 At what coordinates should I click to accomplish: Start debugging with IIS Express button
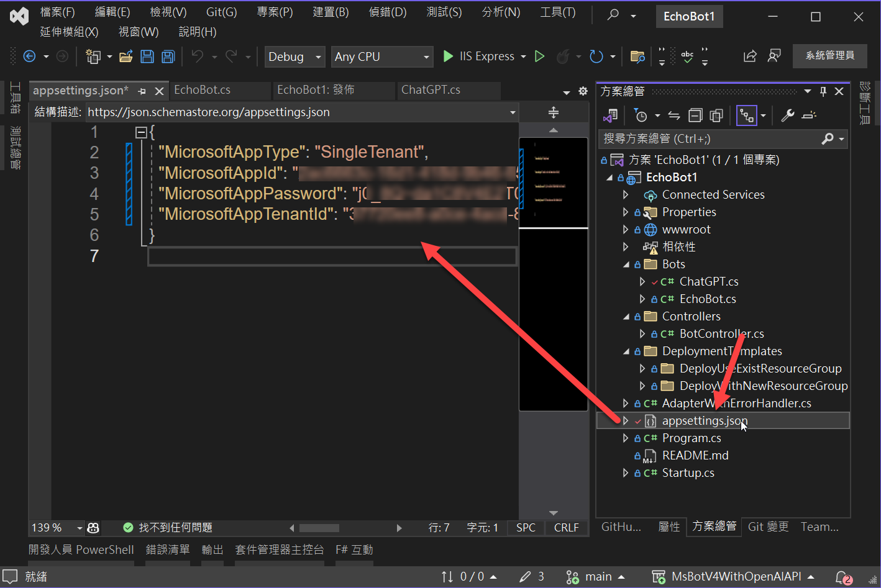click(478, 57)
